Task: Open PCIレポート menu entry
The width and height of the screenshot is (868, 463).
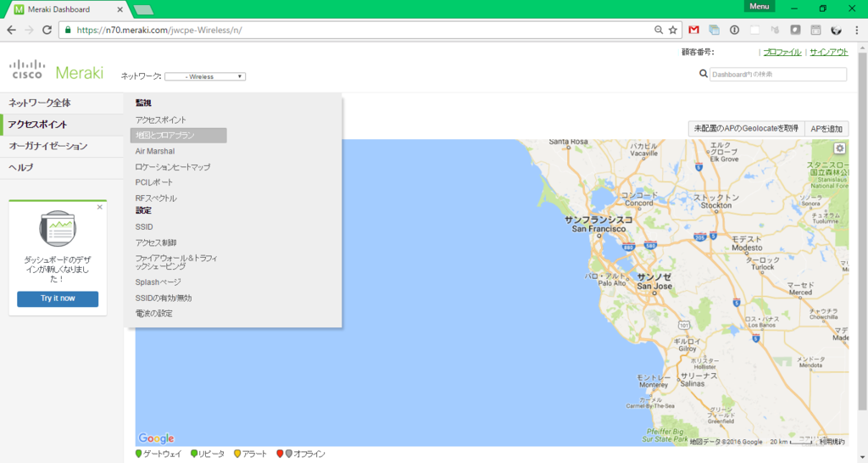Action: (x=154, y=182)
